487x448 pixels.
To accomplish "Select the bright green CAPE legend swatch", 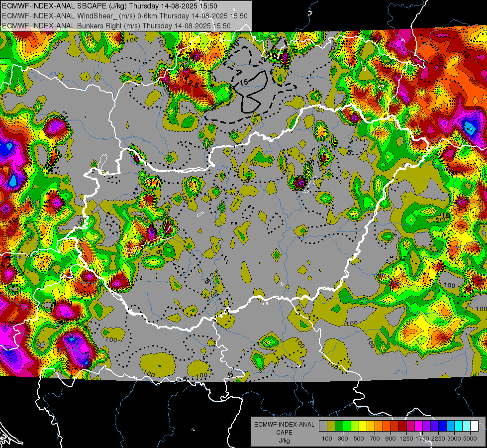I will [347, 426].
